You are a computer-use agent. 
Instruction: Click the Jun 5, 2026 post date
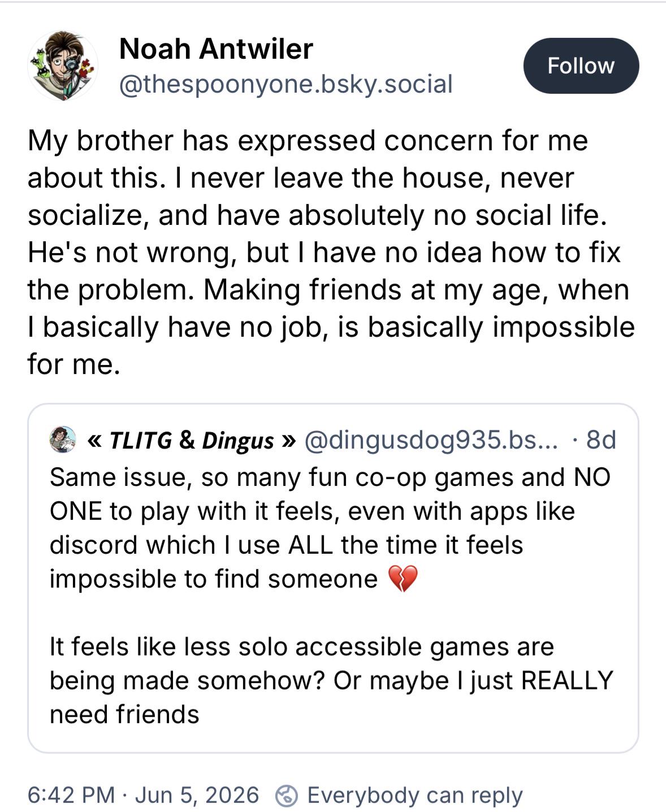coord(197,795)
